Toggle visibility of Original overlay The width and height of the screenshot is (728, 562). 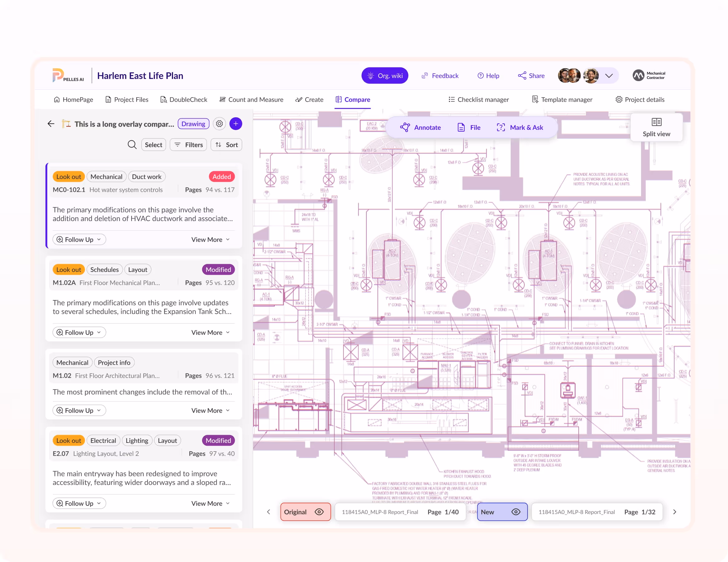319,512
